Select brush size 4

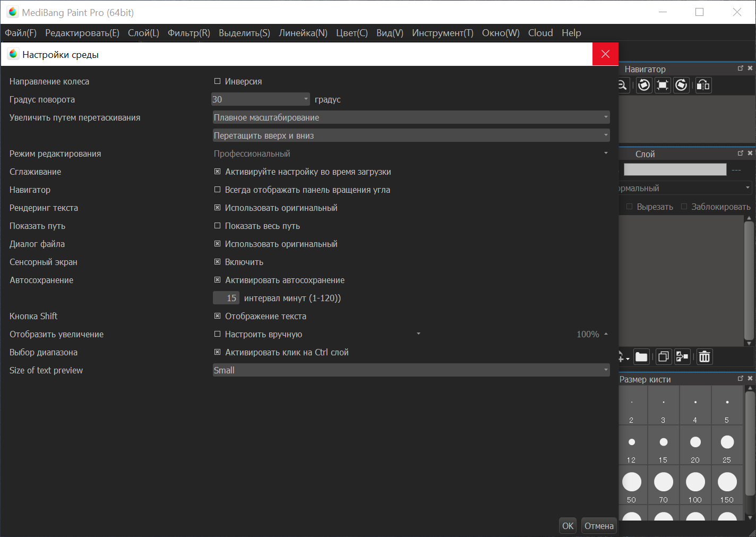point(695,405)
